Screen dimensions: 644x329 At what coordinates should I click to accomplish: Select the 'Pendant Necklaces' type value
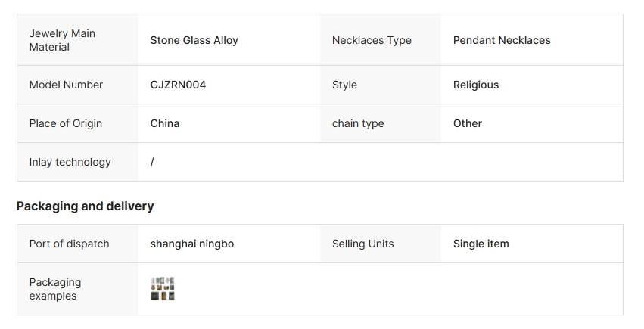pyautogui.click(x=502, y=40)
